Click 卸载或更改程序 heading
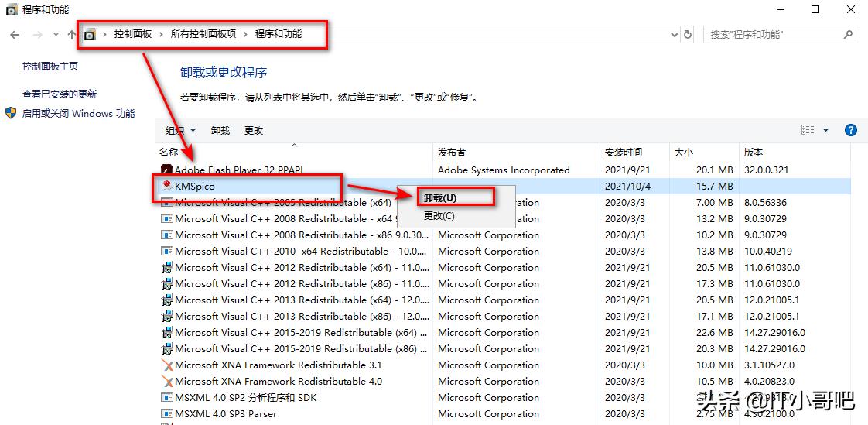Viewport: 868px width, 425px height. coord(224,73)
